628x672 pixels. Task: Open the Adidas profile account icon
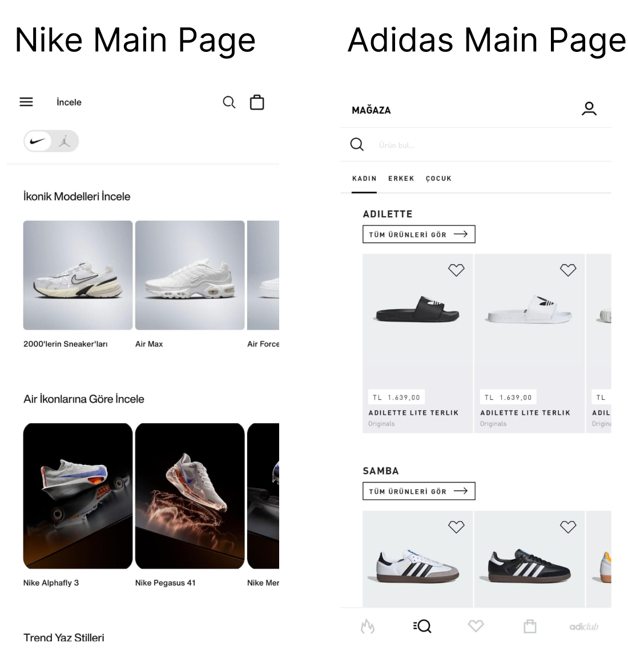click(589, 109)
